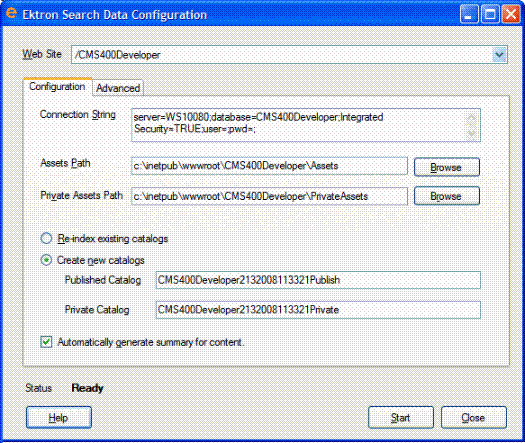This screenshot has height=443, width=525.
Task: Minimize the Ektron Search Data Configuration window
Action: click(469, 14)
